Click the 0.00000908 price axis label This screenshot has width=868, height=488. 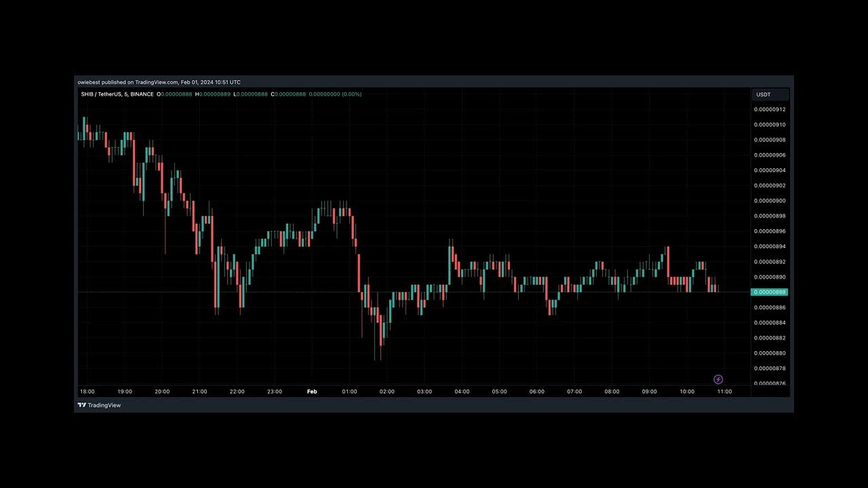click(770, 140)
